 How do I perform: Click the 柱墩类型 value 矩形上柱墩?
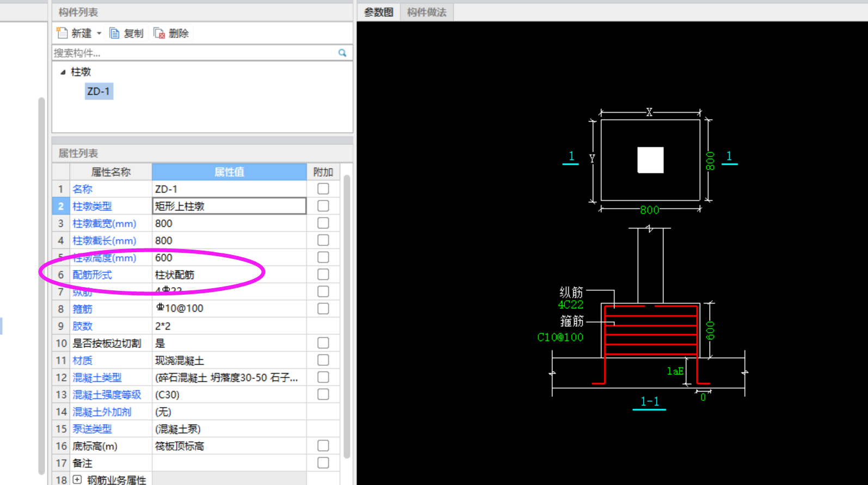tap(229, 206)
